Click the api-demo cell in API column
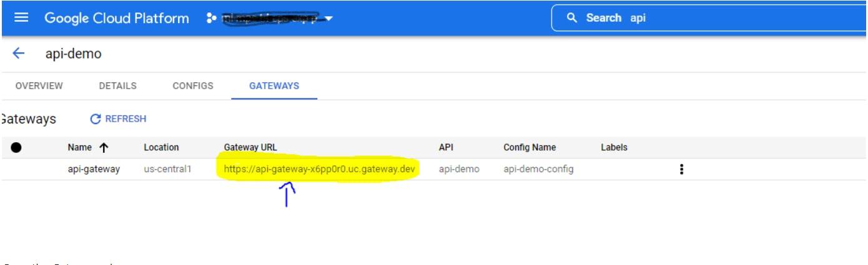 click(x=459, y=169)
